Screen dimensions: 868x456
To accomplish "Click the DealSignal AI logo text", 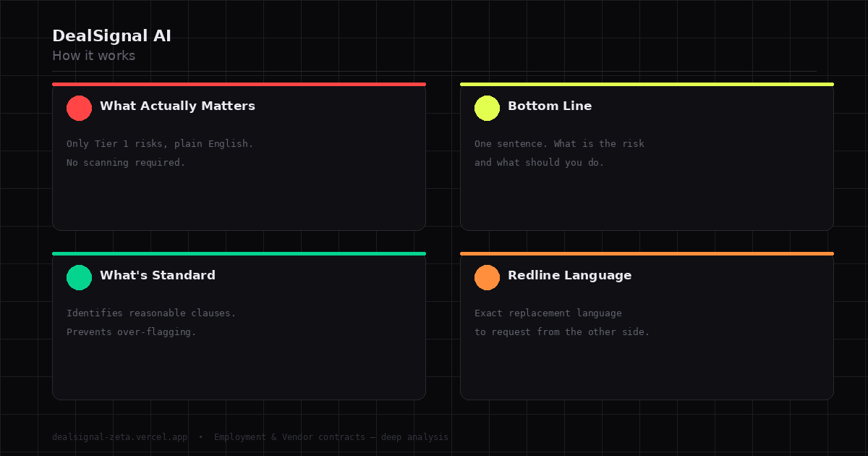I will tap(111, 35).
